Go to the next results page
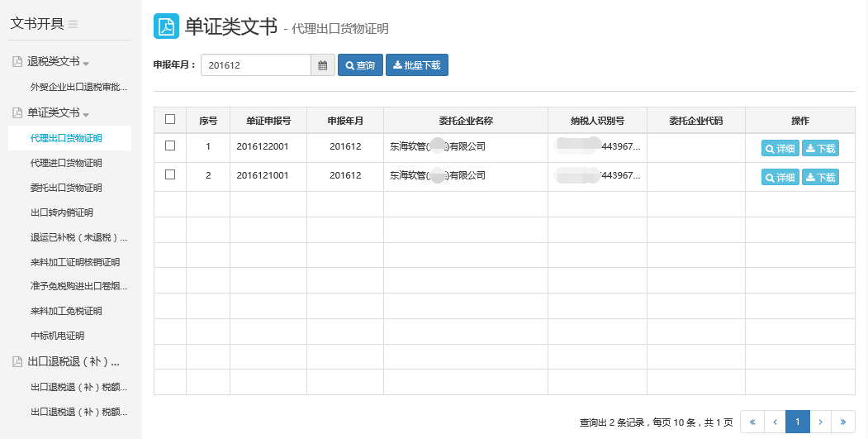Screen dimensions: 868x439 tap(820, 422)
